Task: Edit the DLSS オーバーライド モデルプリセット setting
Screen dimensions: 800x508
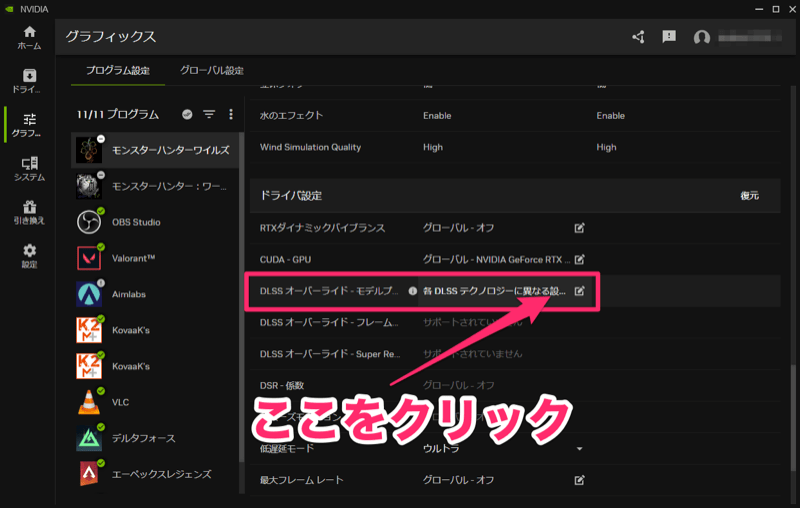Action: [x=580, y=291]
